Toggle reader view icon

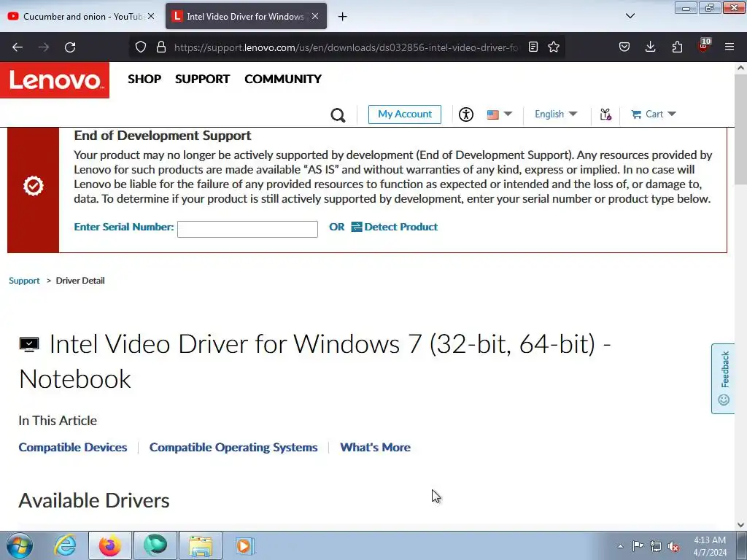click(x=533, y=47)
